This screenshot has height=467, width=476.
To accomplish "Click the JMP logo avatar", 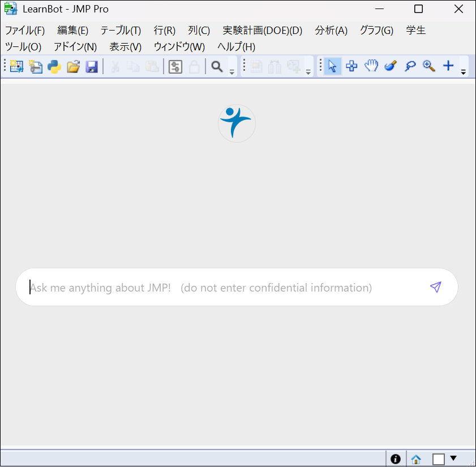I will pyautogui.click(x=237, y=123).
